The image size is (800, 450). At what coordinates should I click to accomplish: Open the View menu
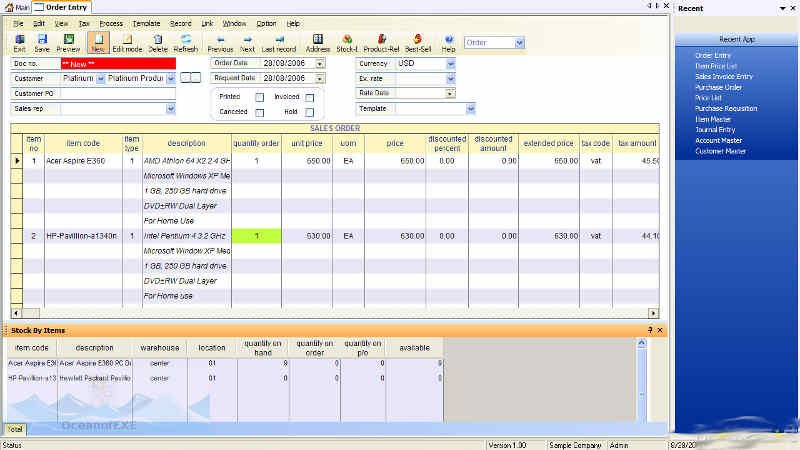click(x=61, y=23)
